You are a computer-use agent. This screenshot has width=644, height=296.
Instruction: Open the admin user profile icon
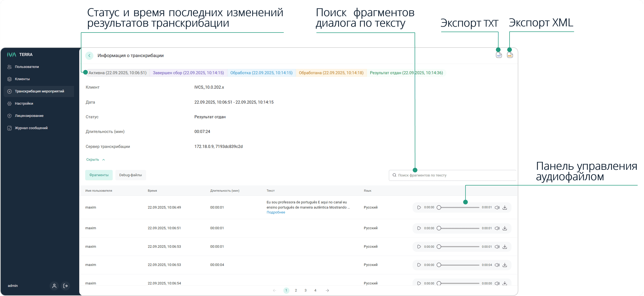point(54,286)
